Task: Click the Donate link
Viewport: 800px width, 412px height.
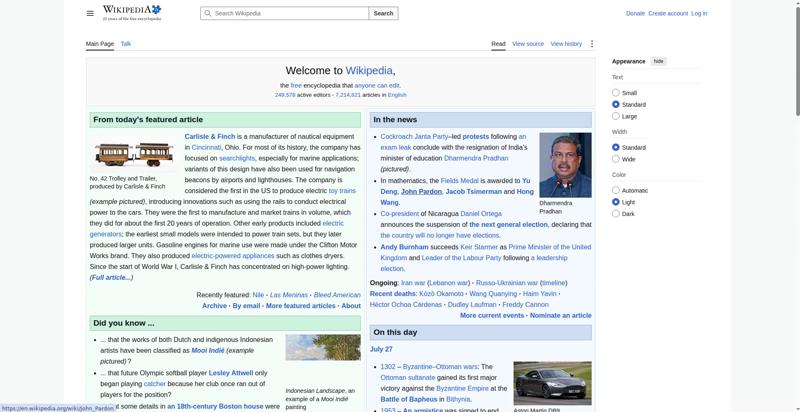Action: 635,13
